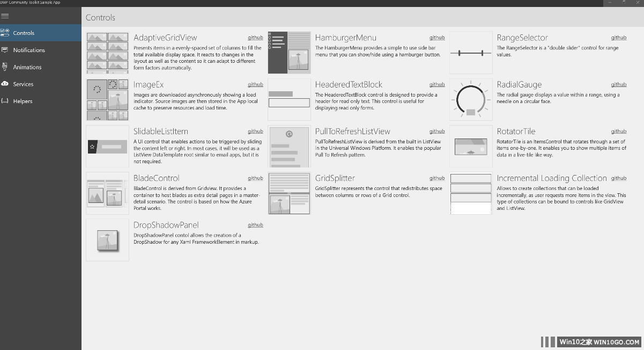The image size is (644, 350).
Task: Open the RadialGauge sample thumbnail
Action: click(471, 99)
